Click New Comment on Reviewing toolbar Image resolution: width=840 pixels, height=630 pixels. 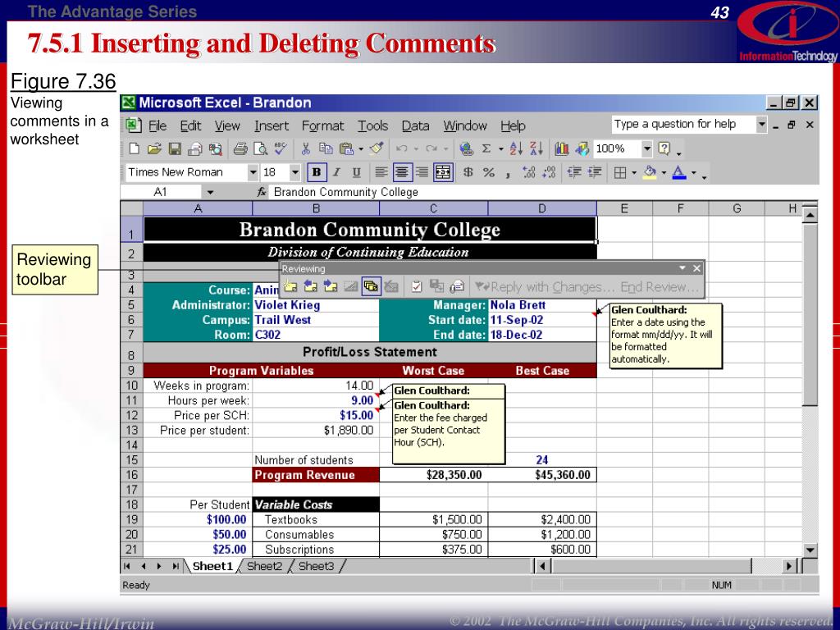290,286
